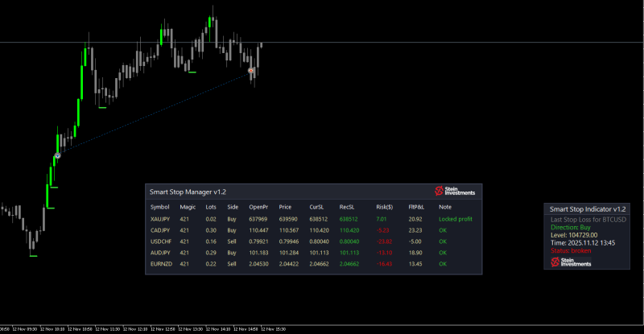Click the Direction: Buy line

pos(571,227)
